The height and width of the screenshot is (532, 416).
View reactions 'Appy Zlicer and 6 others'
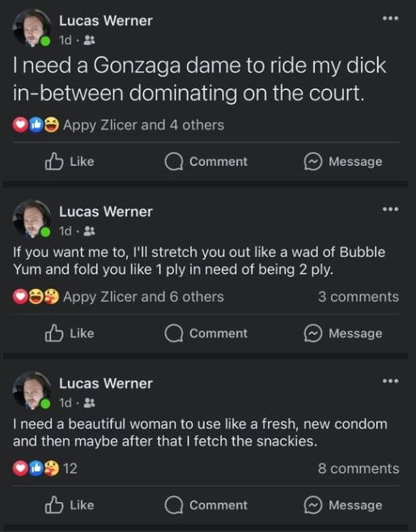point(143,297)
